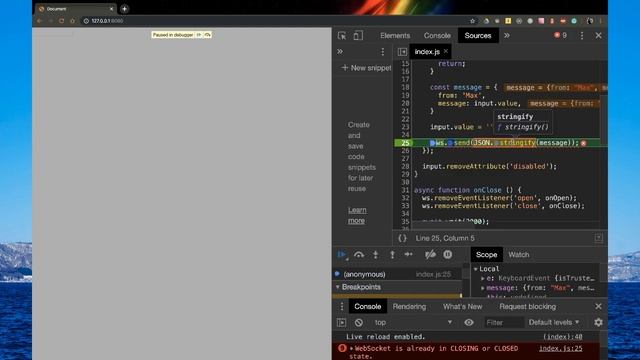Step over the next function call
Viewport: 640px width, 360px height.
click(359, 255)
